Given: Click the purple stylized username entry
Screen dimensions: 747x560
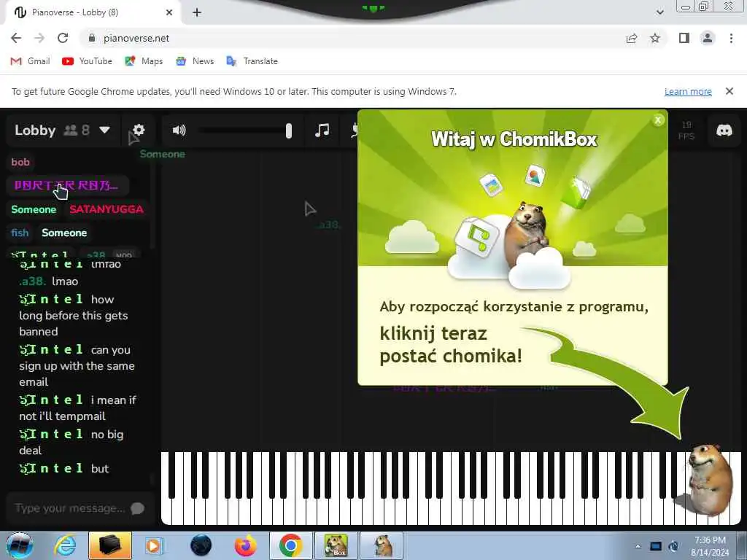Looking at the screenshot, I should pos(67,185).
